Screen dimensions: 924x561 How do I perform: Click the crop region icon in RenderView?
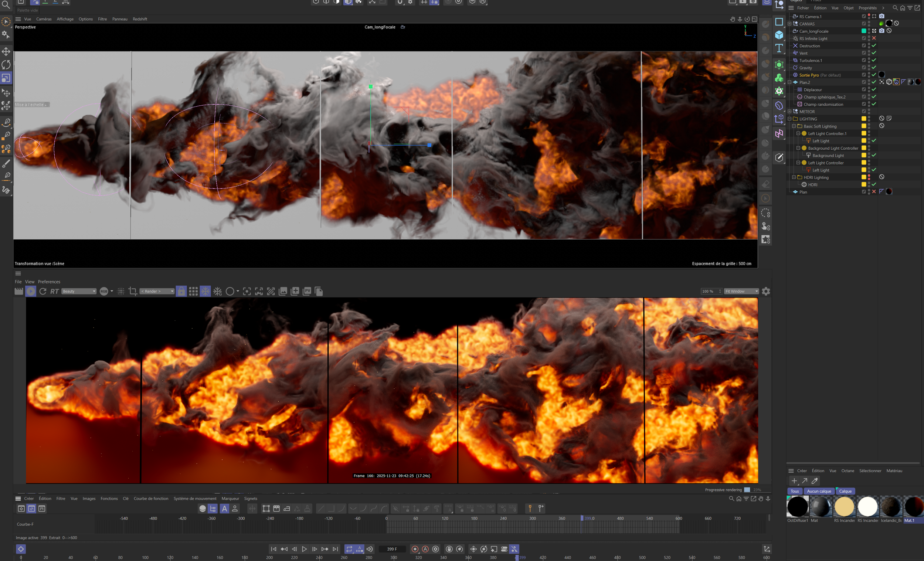132,291
